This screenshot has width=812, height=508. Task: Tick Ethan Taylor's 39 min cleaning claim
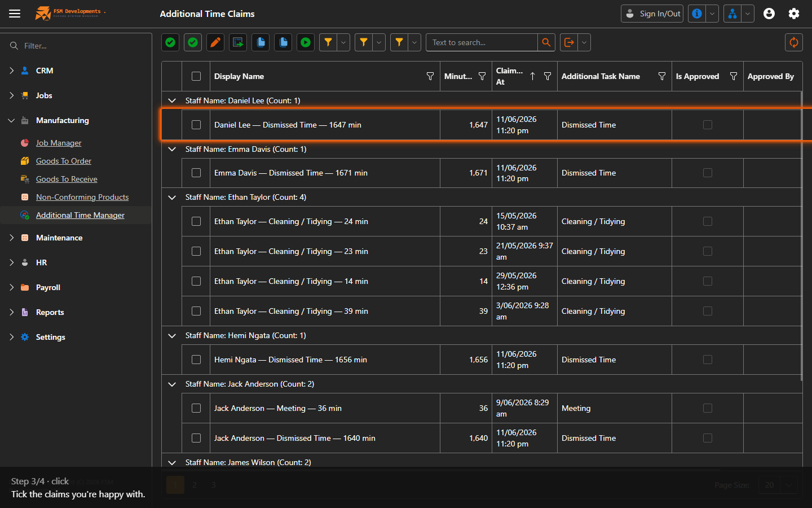[196, 311]
